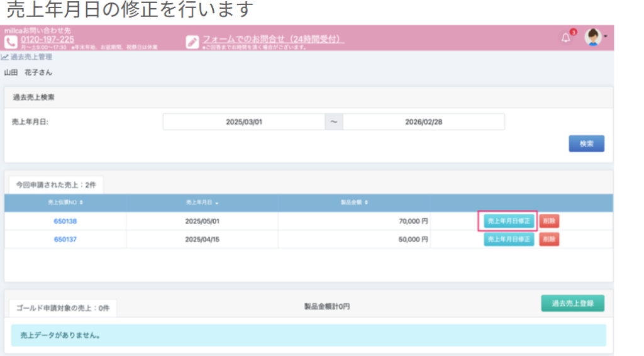Click 売上年月日修正 for slip 650137
Viewport: 644px width, 356px height.
tap(509, 240)
